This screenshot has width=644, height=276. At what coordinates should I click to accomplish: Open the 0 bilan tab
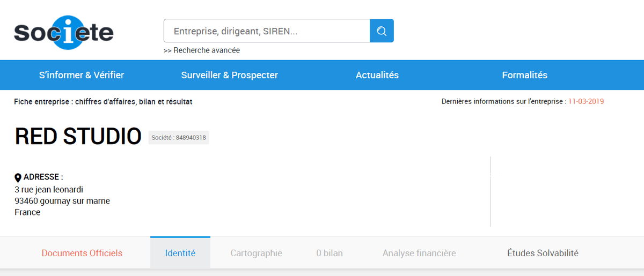(x=330, y=253)
